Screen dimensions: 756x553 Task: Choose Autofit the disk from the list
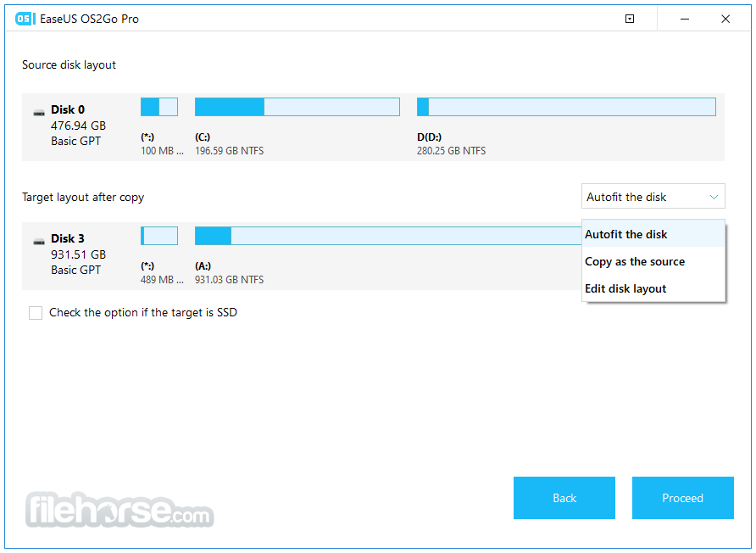[653, 234]
